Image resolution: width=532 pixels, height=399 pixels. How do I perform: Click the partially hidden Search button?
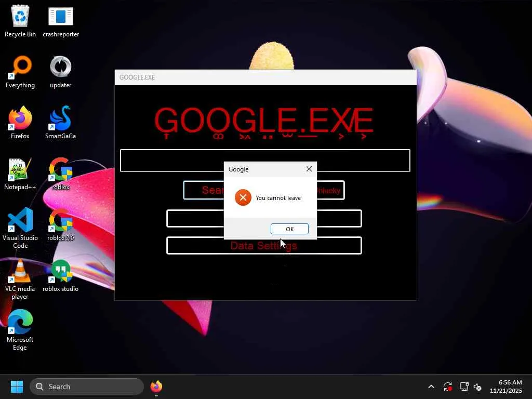(x=204, y=190)
